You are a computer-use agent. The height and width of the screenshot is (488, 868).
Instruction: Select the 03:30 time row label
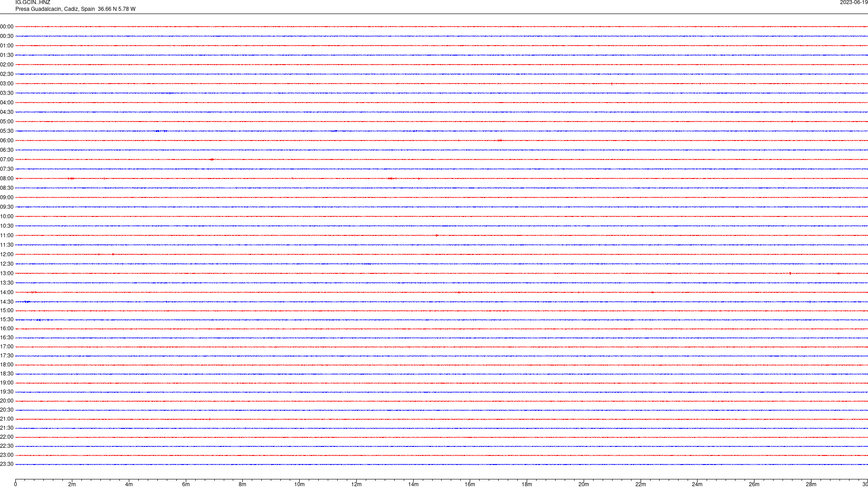point(7,93)
